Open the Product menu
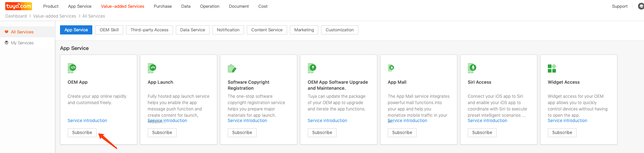644x153 pixels. pyautogui.click(x=51, y=6)
